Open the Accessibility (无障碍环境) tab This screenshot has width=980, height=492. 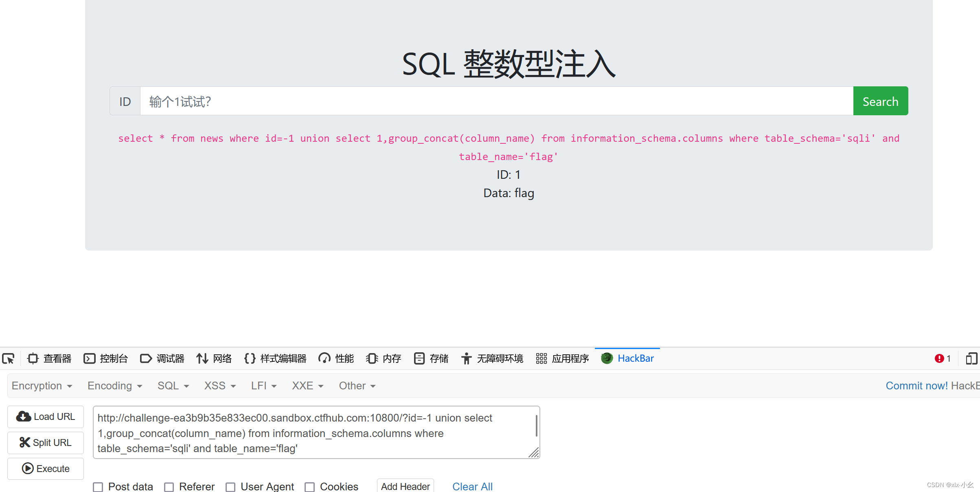point(492,358)
